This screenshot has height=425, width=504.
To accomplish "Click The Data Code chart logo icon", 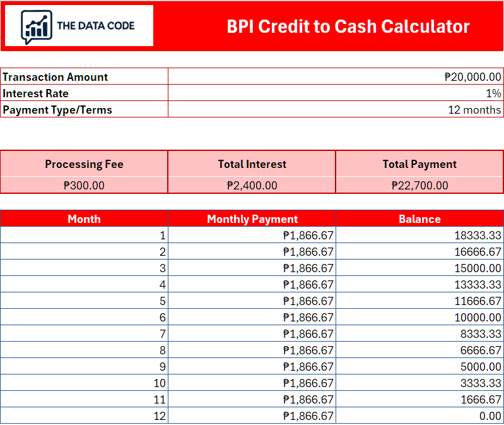I will pyautogui.click(x=36, y=27).
